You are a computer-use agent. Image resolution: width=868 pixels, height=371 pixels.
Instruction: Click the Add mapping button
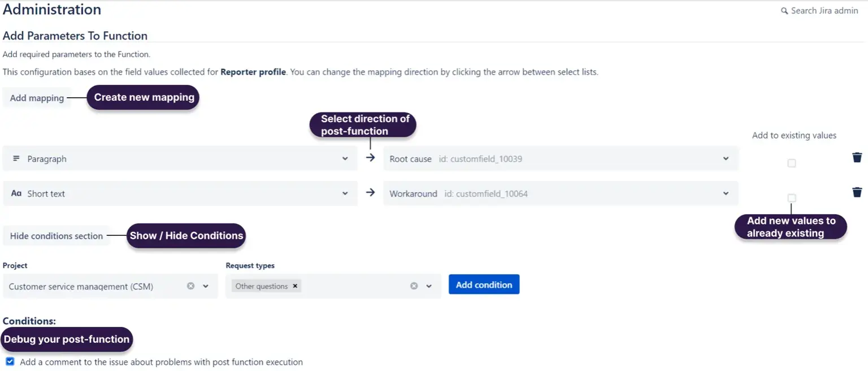pyautogui.click(x=37, y=98)
